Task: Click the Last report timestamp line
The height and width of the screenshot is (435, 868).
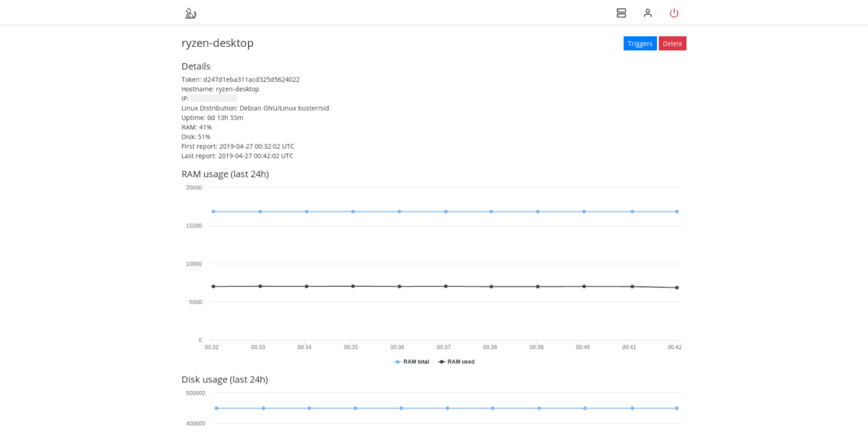Action: click(x=237, y=155)
